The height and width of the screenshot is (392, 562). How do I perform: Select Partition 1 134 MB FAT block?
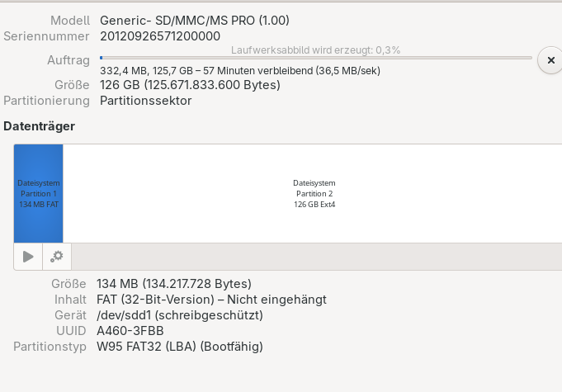[x=38, y=193]
